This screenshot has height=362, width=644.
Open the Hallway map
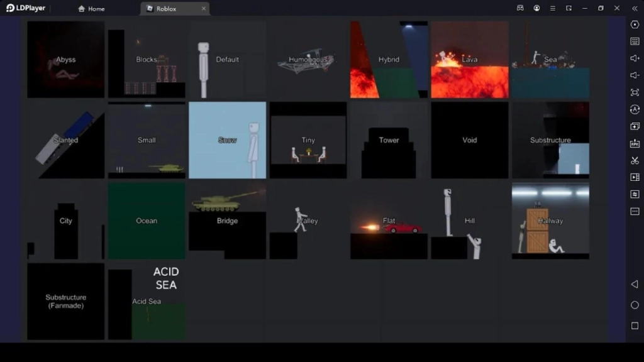coord(550,221)
